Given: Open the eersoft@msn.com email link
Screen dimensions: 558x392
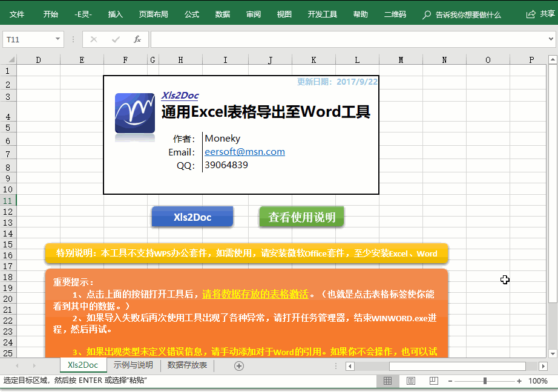Looking at the screenshot, I should coord(245,152).
